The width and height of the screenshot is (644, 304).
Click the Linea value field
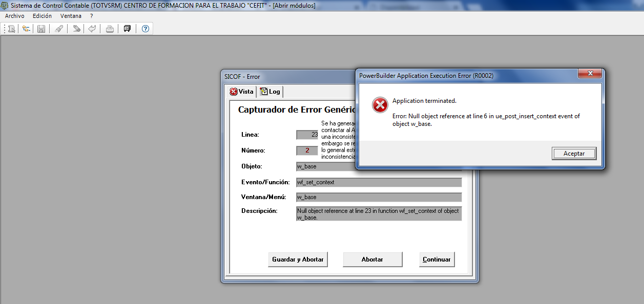[x=307, y=135]
